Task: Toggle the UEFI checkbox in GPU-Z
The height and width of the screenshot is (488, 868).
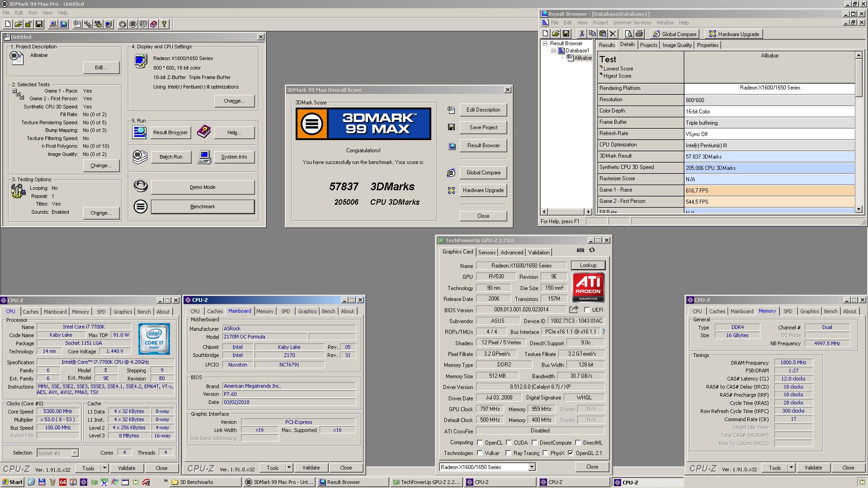Action: pos(587,310)
